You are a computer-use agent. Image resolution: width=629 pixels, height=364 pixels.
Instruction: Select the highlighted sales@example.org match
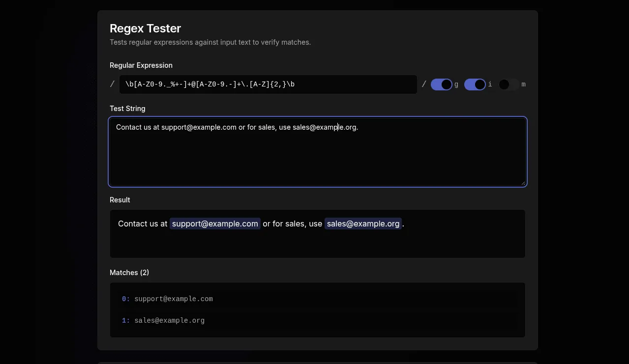pyautogui.click(x=363, y=224)
